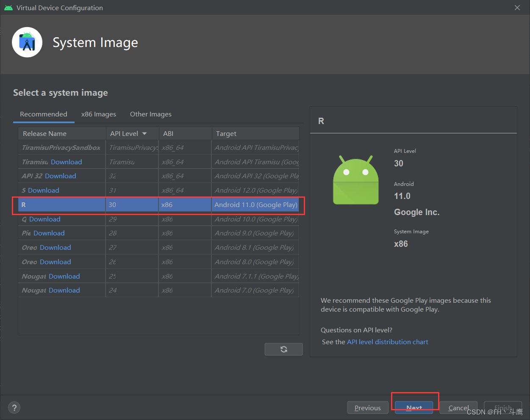This screenshot has height=420, width=530.
Task: Click the Android 12.0 (Google Play) cell
Action: [255, 191]
